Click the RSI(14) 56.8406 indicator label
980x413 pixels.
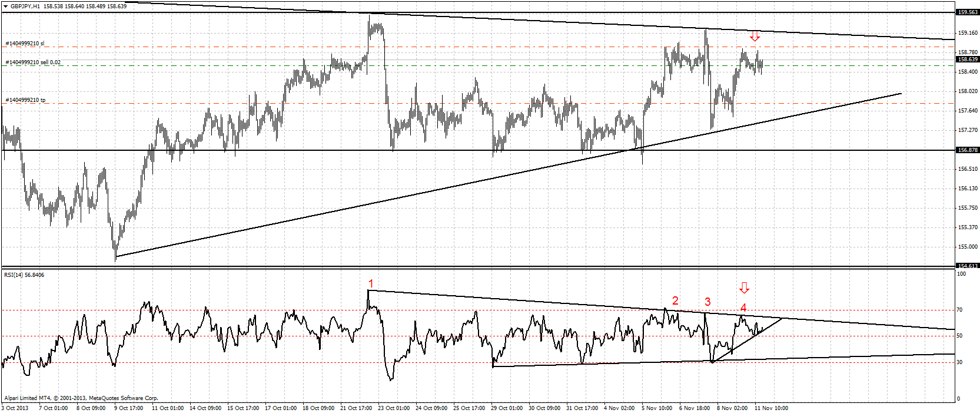pos(24,275)
